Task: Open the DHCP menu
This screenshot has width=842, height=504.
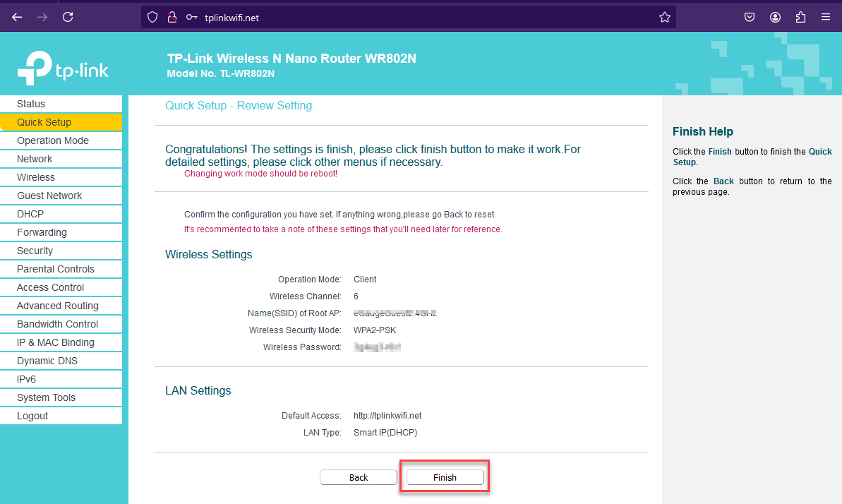Action: pos(61,214)
